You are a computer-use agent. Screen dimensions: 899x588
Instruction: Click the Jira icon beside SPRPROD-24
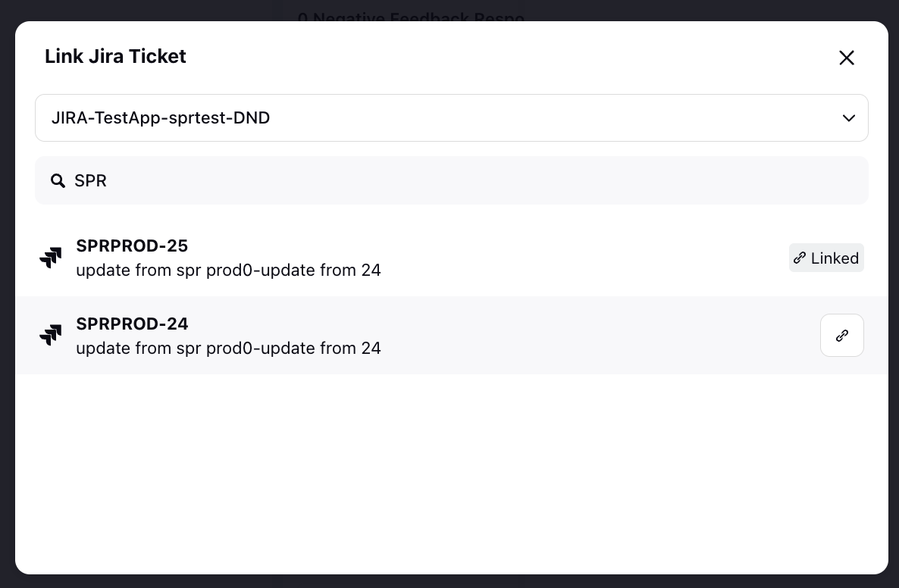pyautogui.click(x=51, y=335)
